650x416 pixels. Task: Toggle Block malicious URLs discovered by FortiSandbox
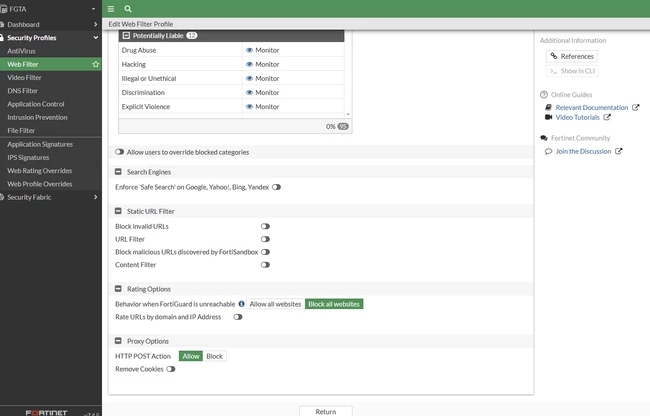click(x=265, y=252)
